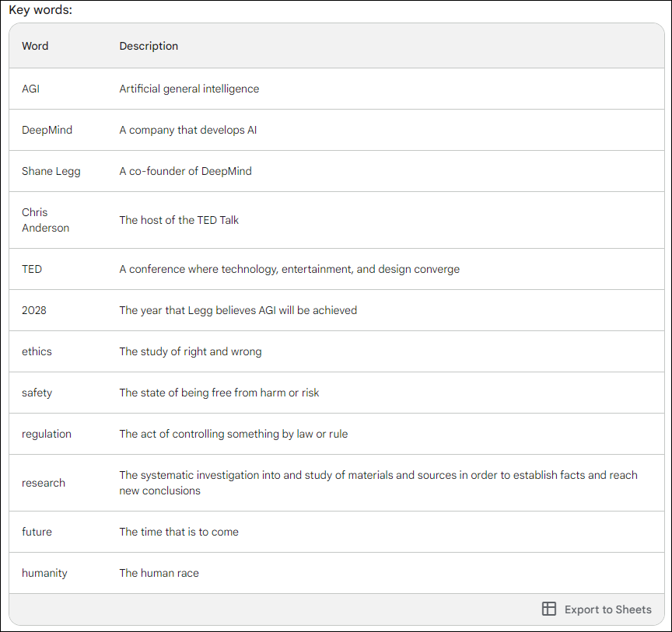Click the DeepMind word cell
672x632 pixels.
coord(47,130)
